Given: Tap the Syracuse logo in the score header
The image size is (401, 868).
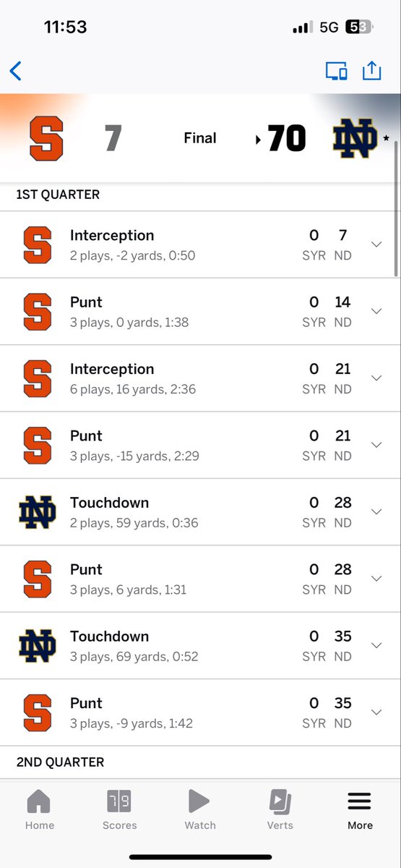Looking at the screenshot, I should 46,139.
